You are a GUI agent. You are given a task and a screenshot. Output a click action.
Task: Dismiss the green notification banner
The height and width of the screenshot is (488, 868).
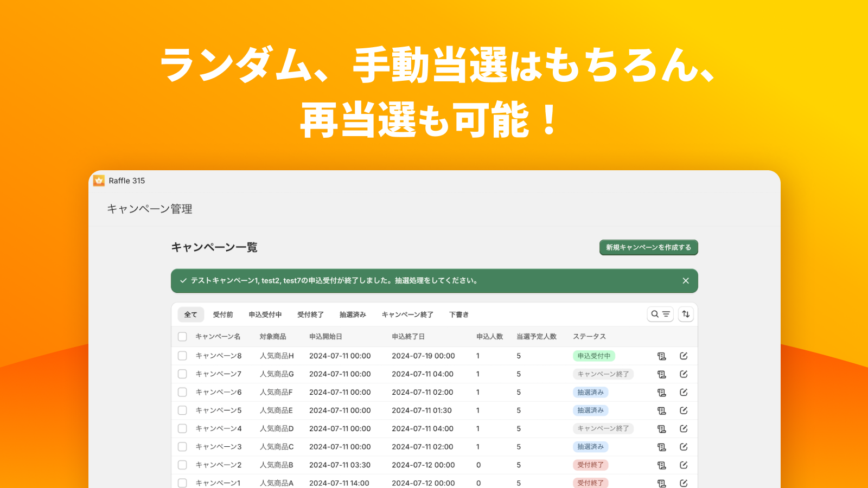[686, 281]
